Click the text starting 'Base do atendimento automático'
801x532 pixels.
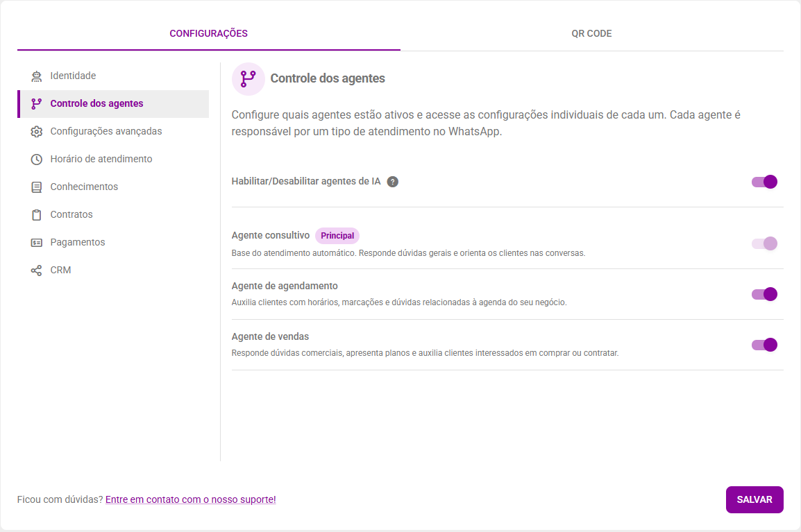click(408, 253)
